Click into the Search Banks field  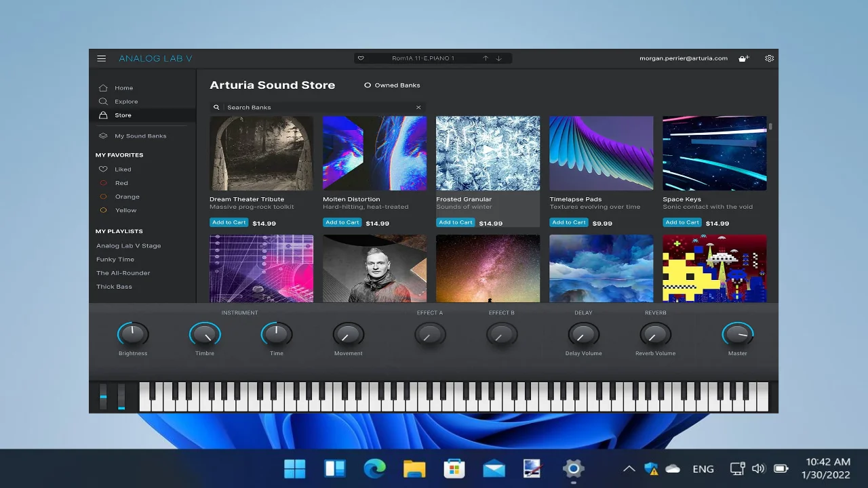click(318, 107)
